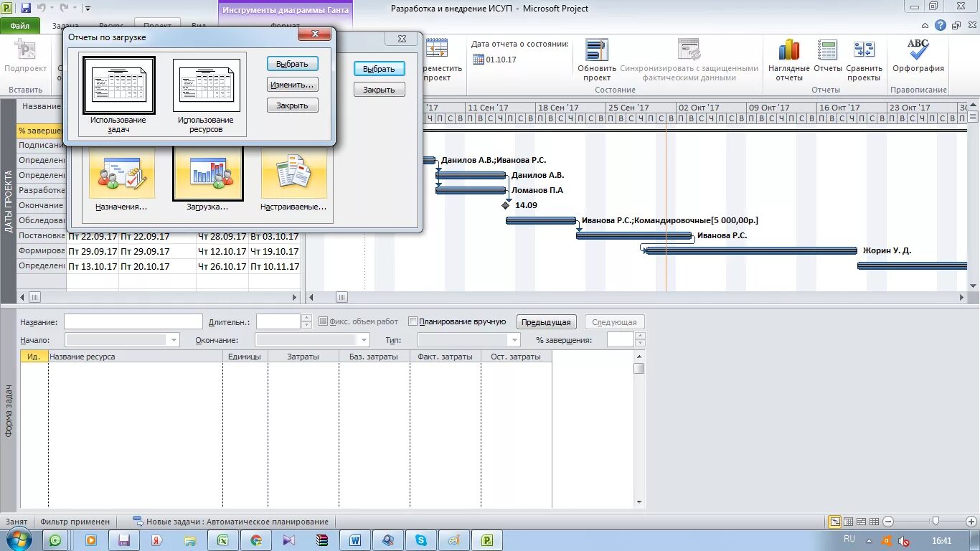Image resolution: width=980 pixels, height=551 pixels.
Task: Open Word from the taskbar
Action: coord(355,540)
